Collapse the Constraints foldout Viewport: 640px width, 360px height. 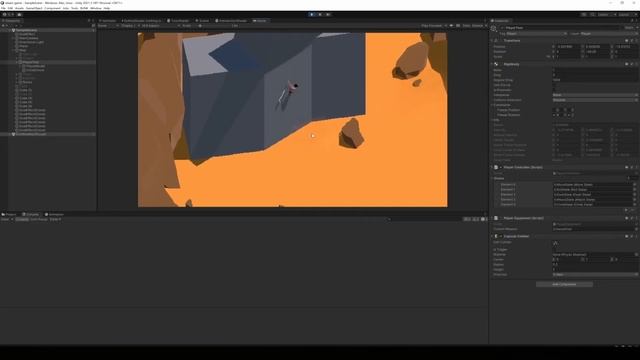pyautogui.click(x=492, y=105)
